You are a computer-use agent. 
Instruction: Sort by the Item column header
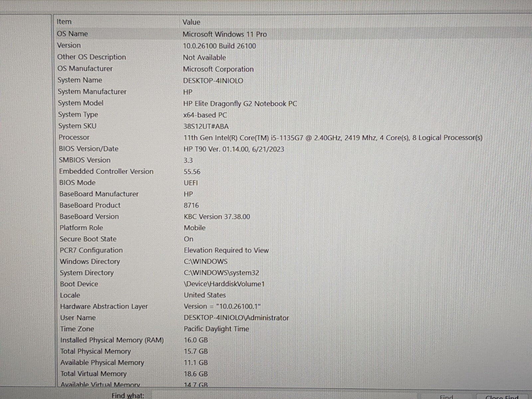[x=64, y=22]
